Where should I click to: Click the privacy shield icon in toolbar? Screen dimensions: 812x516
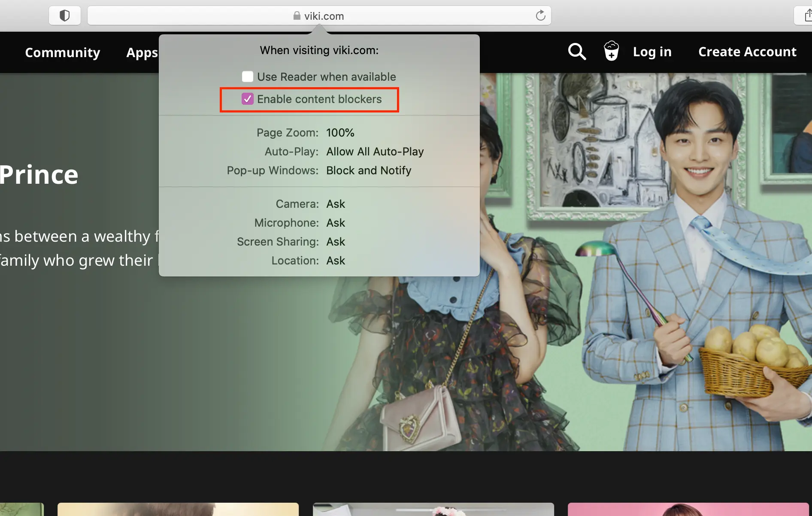point(64,16)
